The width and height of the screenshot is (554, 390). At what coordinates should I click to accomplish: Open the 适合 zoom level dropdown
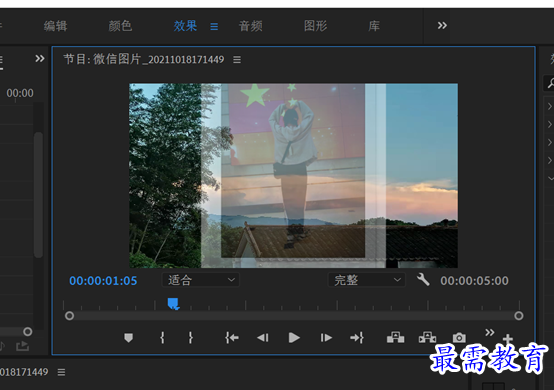tap(201, 280)
